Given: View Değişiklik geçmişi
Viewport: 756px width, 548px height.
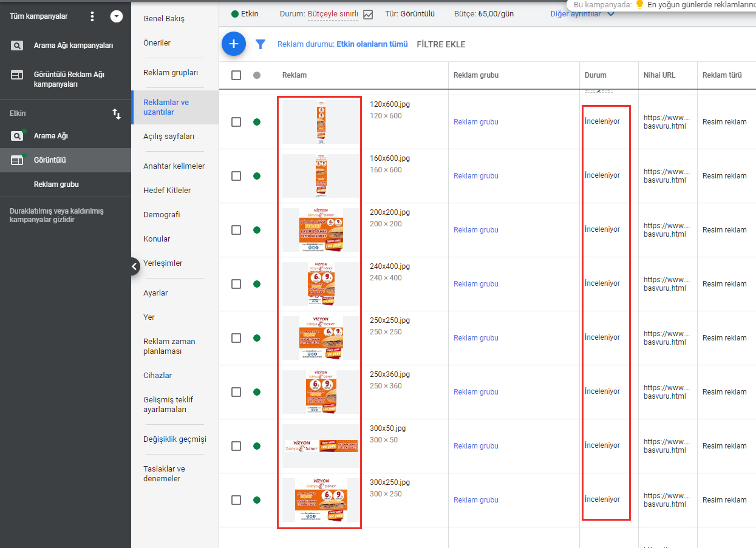Looking at the screenshot, I should pos(175,439).
